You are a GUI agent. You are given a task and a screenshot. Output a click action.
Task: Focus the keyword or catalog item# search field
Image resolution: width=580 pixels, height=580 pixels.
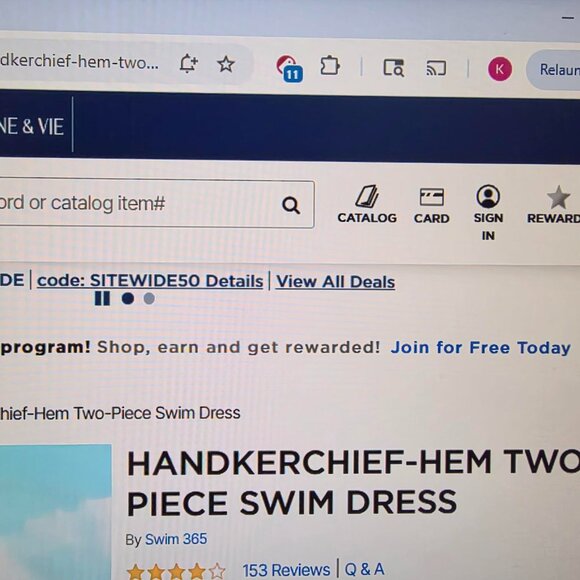coord(155,204)
